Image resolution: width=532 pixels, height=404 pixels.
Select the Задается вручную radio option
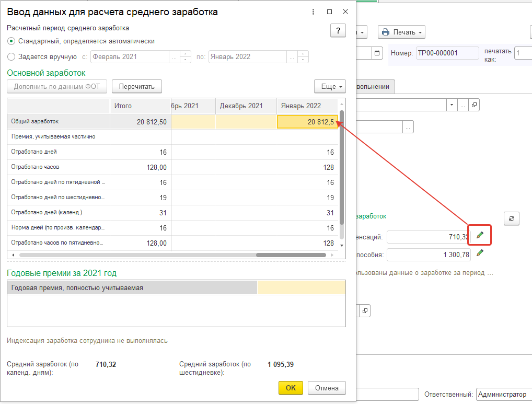tap(11, 57)
